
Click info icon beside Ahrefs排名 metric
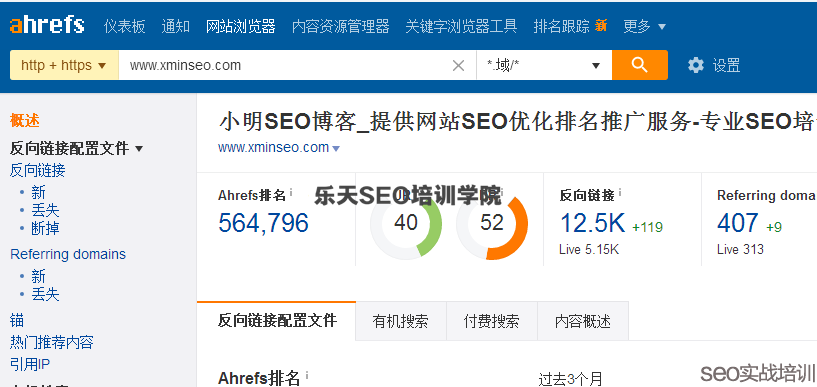pos(291,193)
